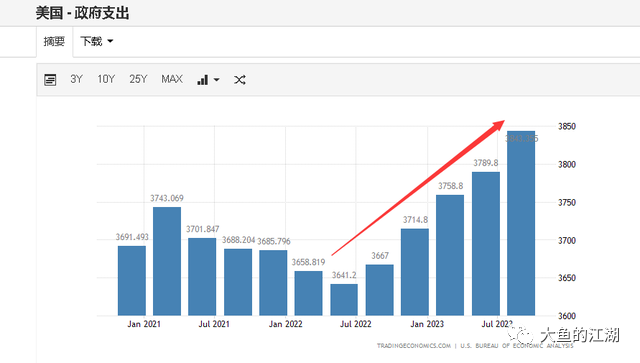Click the bar labeled 3691.493
This screenshot has width=640, height=363.
pyautogui.click(x=132, y=281)
